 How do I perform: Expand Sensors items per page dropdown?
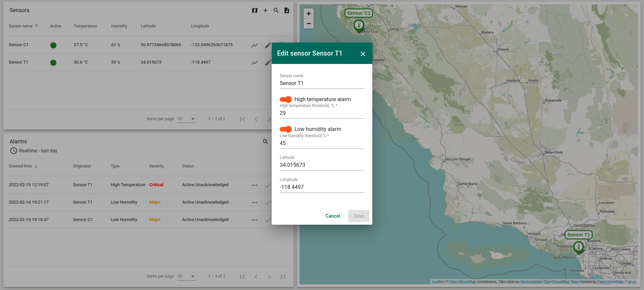[x=186, y=119]
